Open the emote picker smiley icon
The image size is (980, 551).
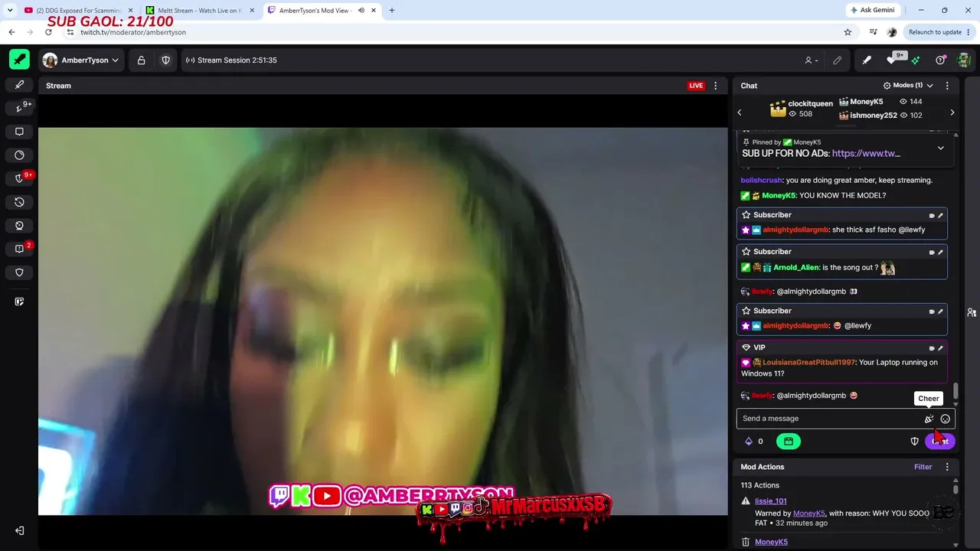(x=945, y=419)
